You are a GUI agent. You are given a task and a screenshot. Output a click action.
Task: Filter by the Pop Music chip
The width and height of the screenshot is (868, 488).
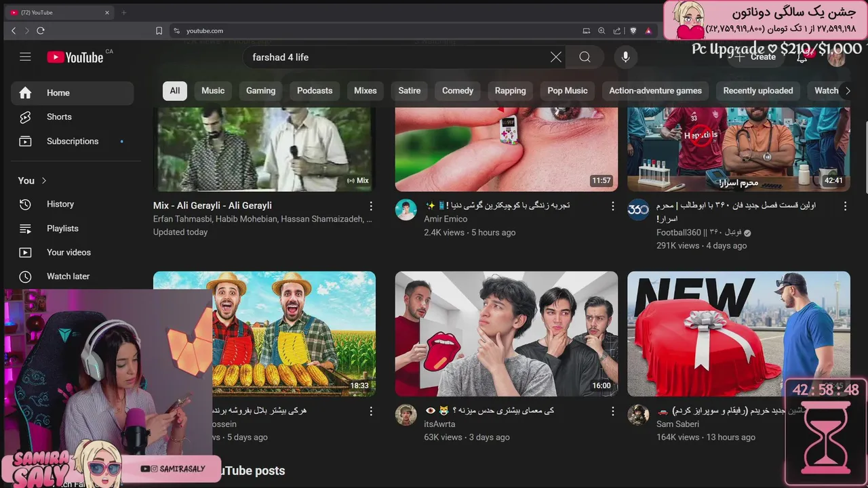pyautogui.click(x=568, y=90)
